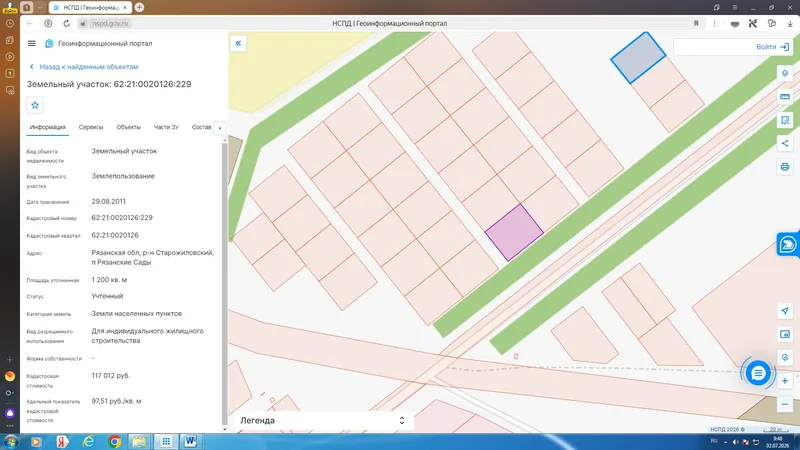
Task: Share the map via share icon
Action: point(785,143)
